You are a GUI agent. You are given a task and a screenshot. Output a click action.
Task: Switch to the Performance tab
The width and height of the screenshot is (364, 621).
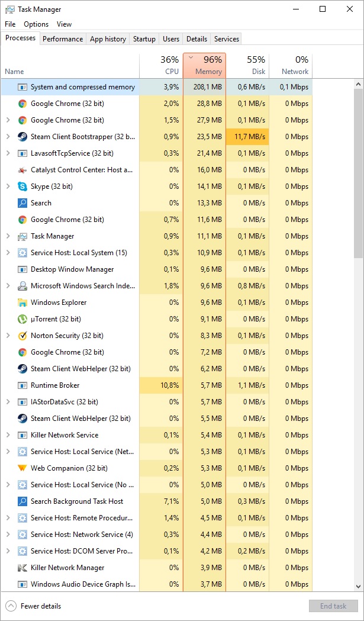63,39
